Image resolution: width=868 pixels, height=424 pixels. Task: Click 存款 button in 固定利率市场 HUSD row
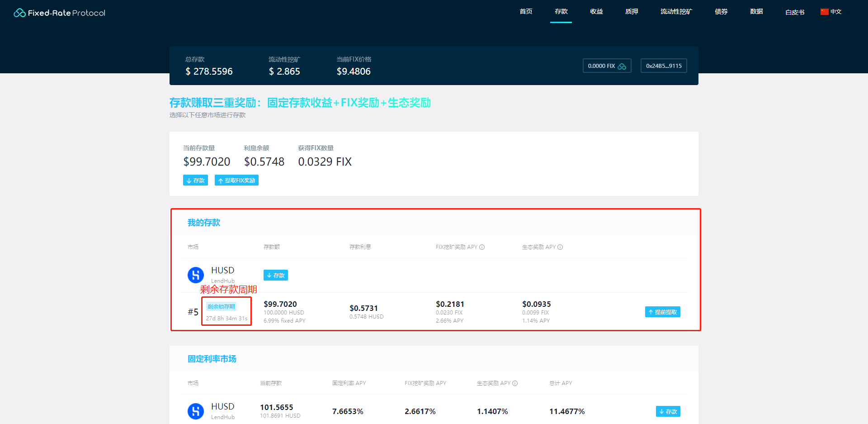(668, 411)
